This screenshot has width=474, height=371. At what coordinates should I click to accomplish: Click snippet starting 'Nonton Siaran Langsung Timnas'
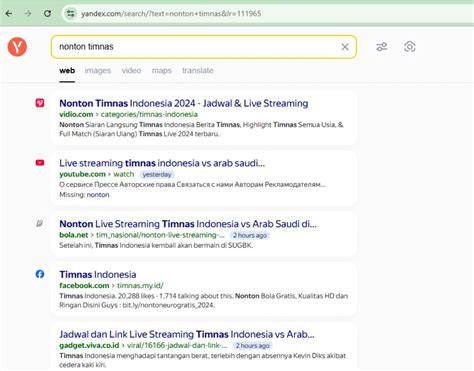click(201, 129)
